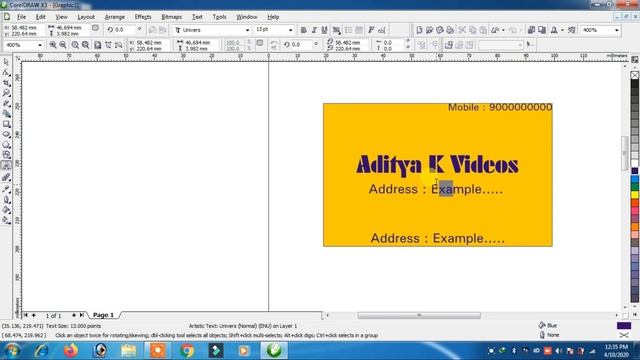Viewport: 640px width, 360px height.
Task: Toggle Italic text formatting
Action: point(314,30)
